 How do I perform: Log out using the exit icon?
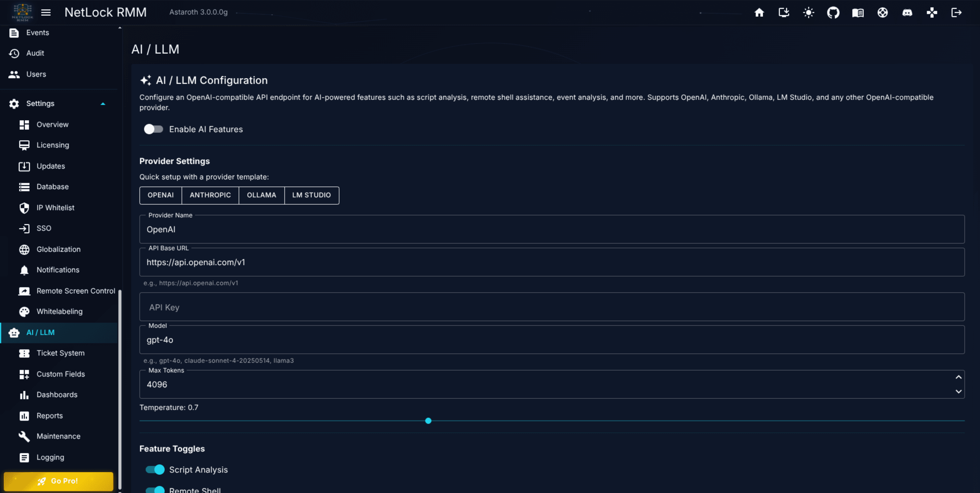point(956,13)
